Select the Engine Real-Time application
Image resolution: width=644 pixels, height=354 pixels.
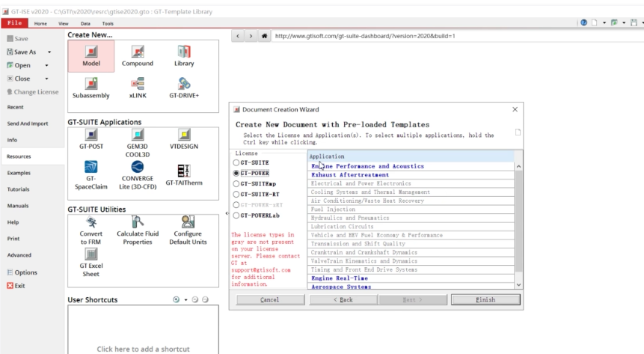click(411, 278)
